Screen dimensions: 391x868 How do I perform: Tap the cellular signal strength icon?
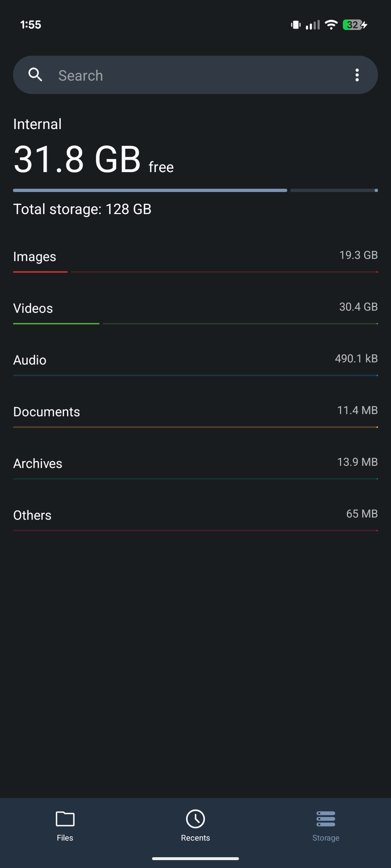(x=313, y=25)
